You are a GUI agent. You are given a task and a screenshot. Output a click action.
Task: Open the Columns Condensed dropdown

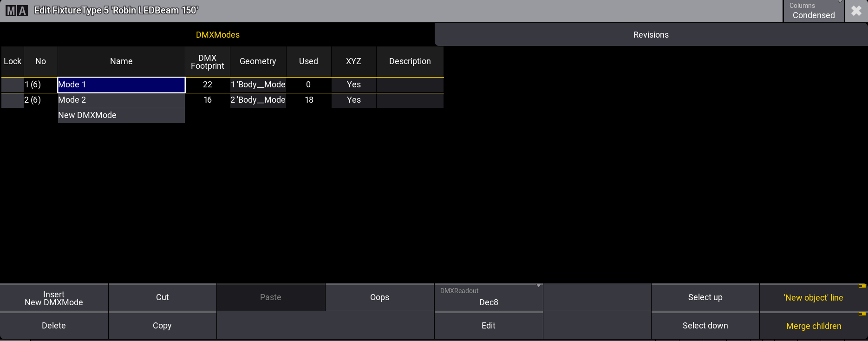(814, 11)
